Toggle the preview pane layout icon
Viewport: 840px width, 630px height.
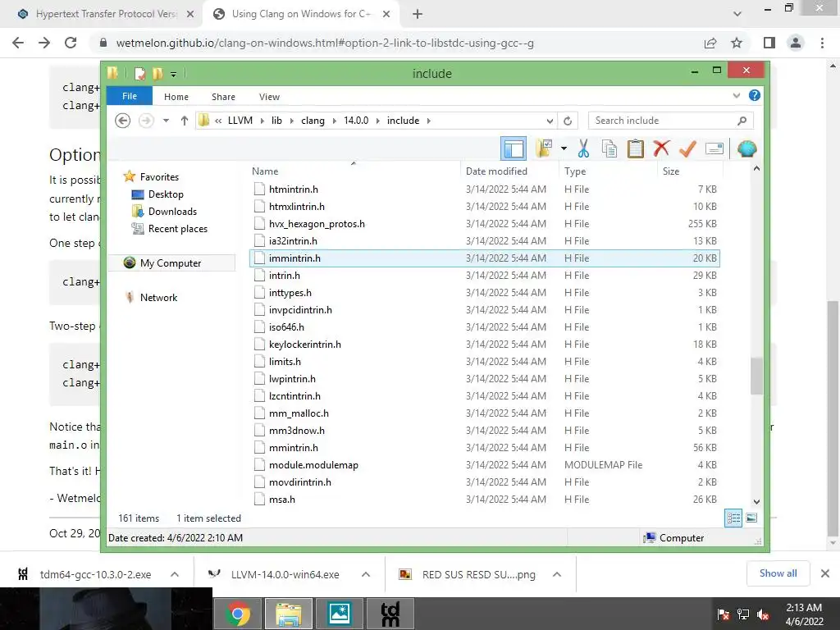pos(514,148)
